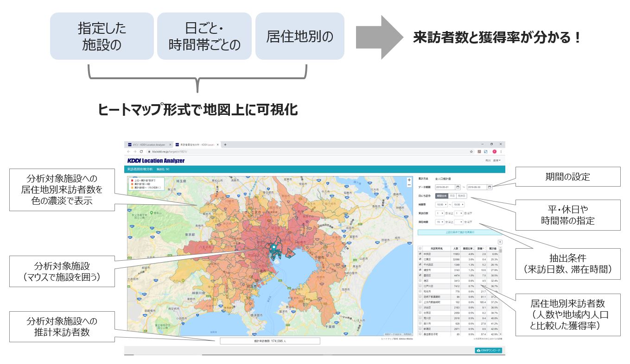Viewport: 630px width, 364px height.
Task: Select the 平日 day category option
Action: (x=452, y=196)
